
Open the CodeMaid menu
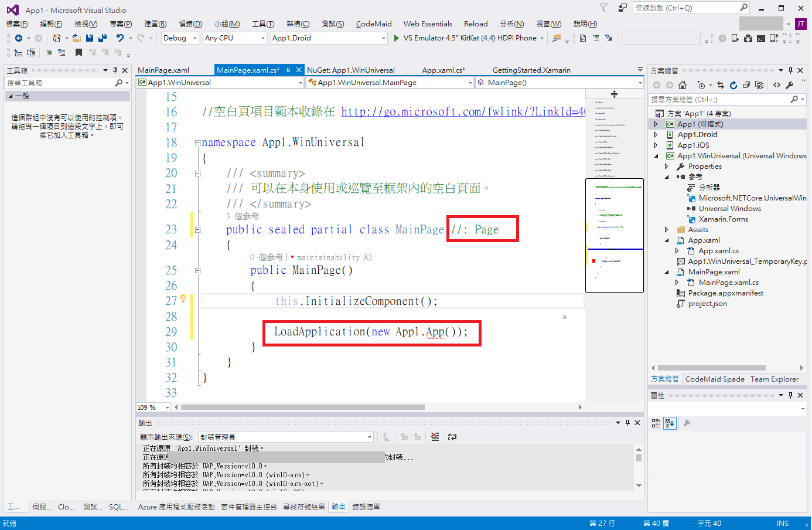pyautogui.click(x=374, y=24)
